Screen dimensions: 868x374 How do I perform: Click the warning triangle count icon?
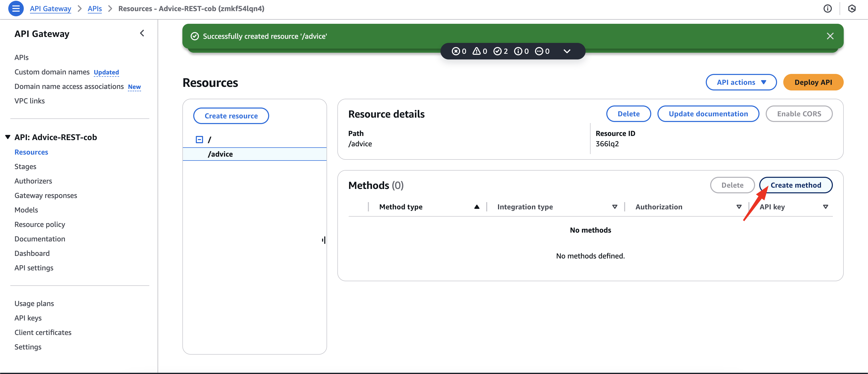point(476,51)
